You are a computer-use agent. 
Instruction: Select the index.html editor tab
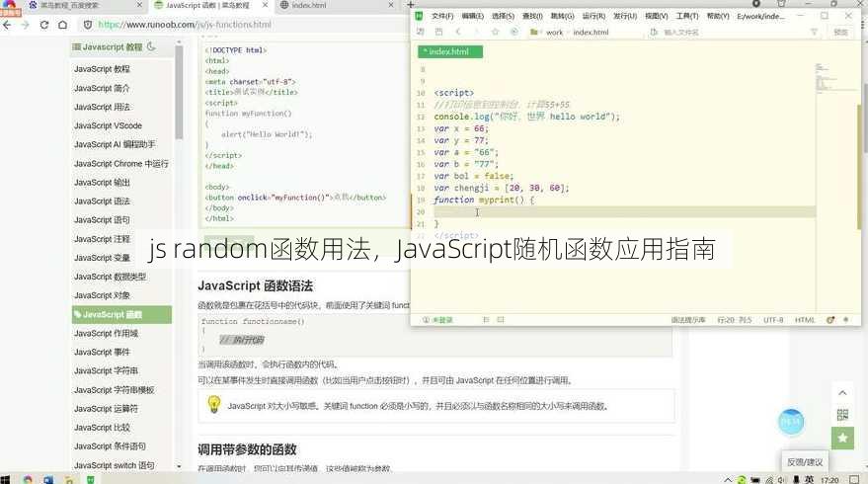(x=450, y=51)
